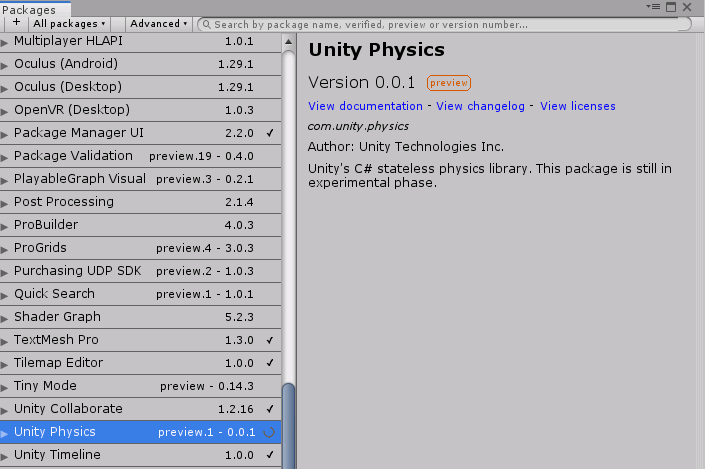This screenshot has height=469, width=705.
Task: Open the View documentation link
Action: pyautogui.click(x=365, y=106)
